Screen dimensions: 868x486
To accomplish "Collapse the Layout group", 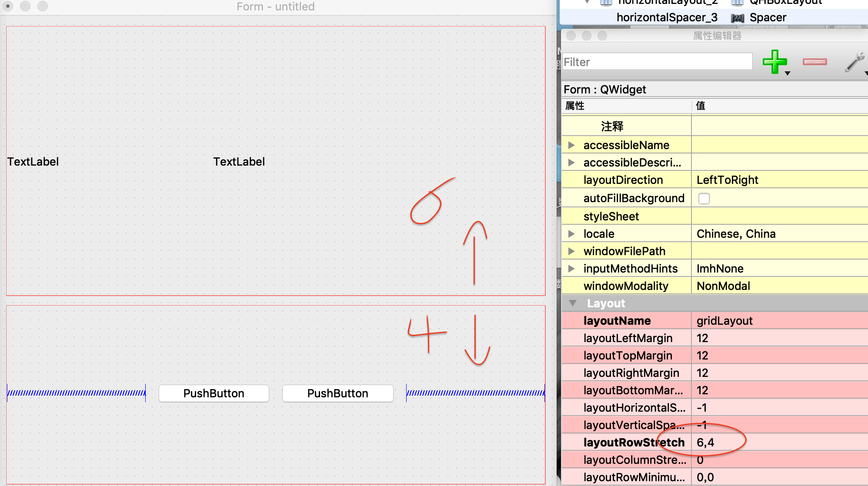I will 573,303.
